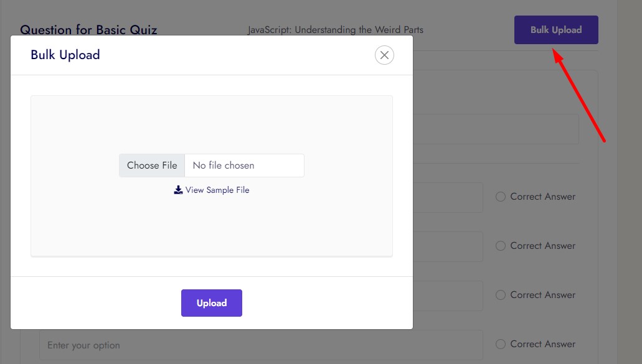Click the 'Bulk Upload' dialog title
The width and height of the screenshot is (642, 364).
(65, 55)
